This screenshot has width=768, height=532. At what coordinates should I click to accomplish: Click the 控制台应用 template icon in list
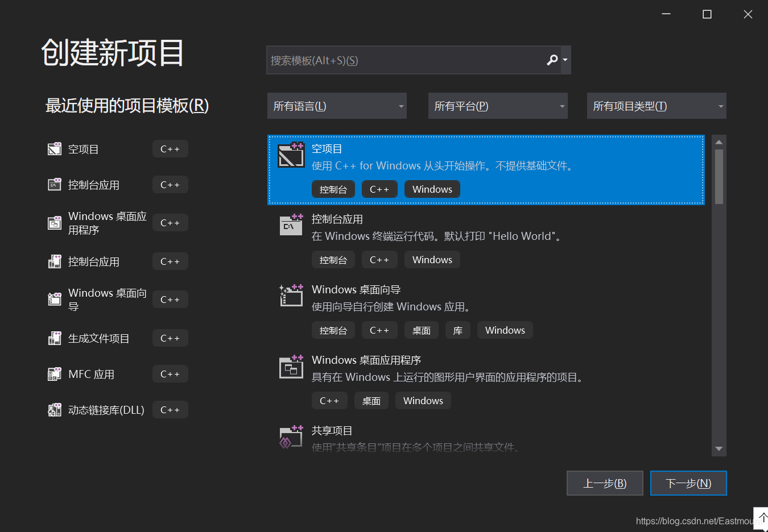[291, 225]
